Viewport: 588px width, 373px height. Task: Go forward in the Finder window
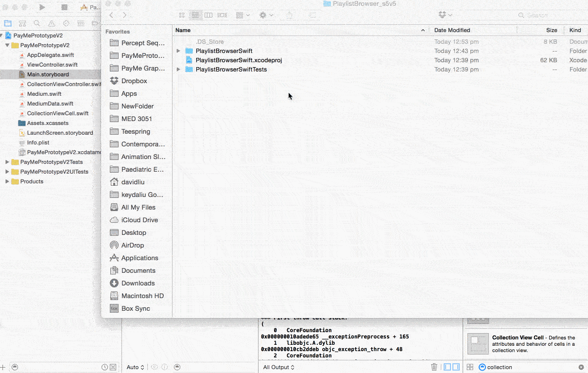tap(125, 16)
